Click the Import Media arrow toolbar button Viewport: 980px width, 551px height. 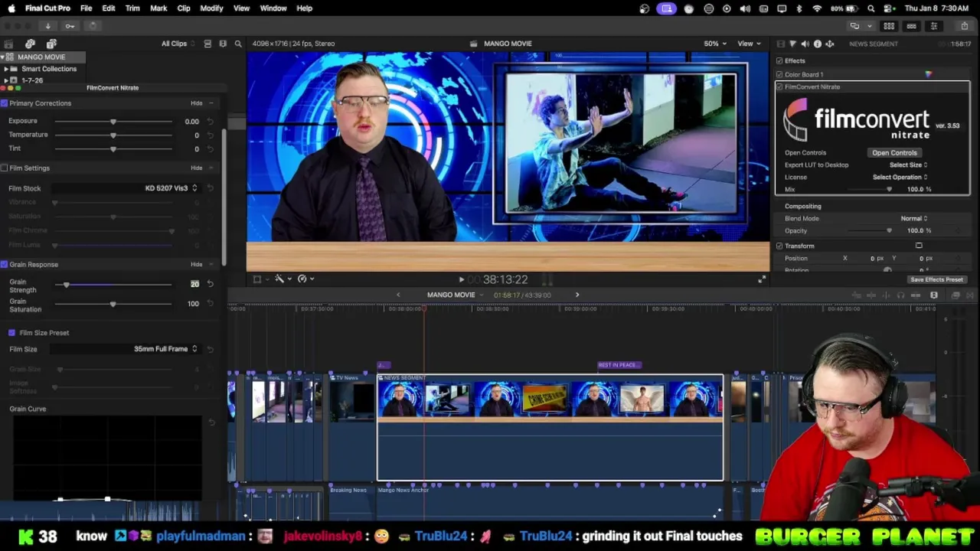[47, 26]
